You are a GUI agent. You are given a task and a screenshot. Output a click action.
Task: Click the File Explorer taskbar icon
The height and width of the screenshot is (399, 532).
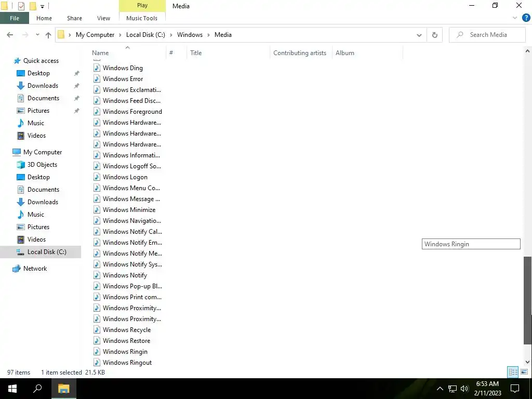pyautogui.click(x=63, y=389)
